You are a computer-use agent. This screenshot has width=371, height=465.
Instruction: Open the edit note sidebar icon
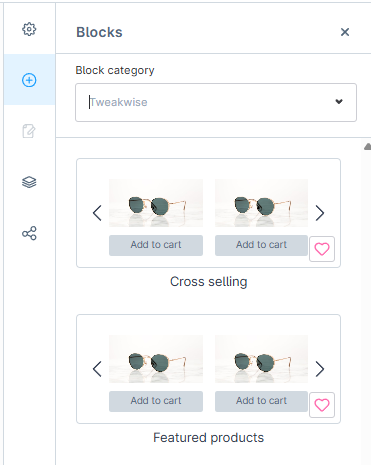click(29, 131)
